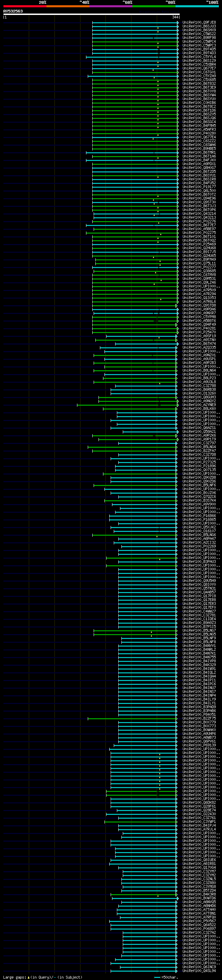Open hit UniRef100_C5WPC4
Image resolution: width=222 pixels, height=980 pixels.
pos(199,41)
